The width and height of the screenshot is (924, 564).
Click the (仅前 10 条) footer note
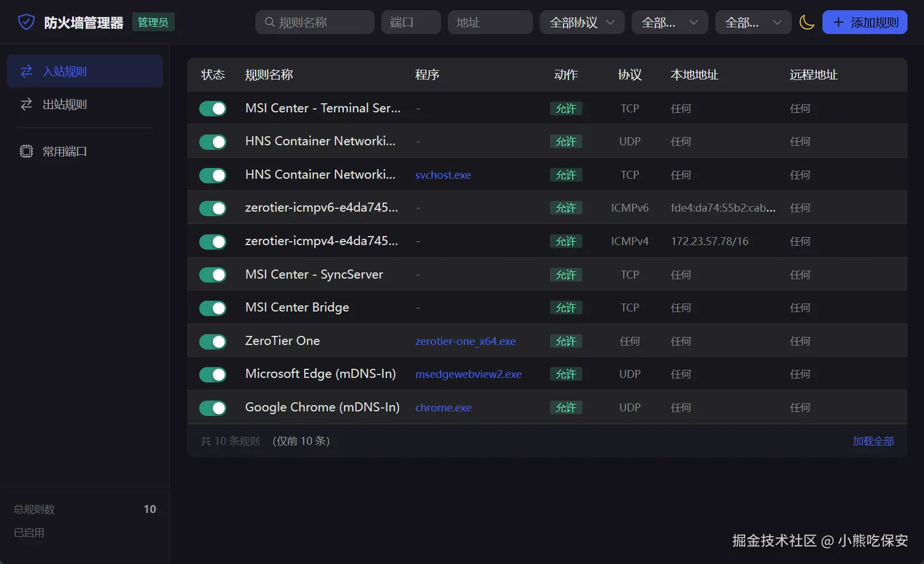click(301, 441)
